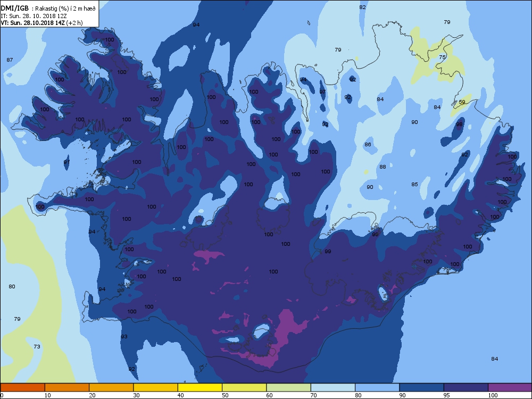Viewport: 532px width, 399px height.
Task: Click the pale blue 70–80 legend swatch
Action: [x=333, y=387]
